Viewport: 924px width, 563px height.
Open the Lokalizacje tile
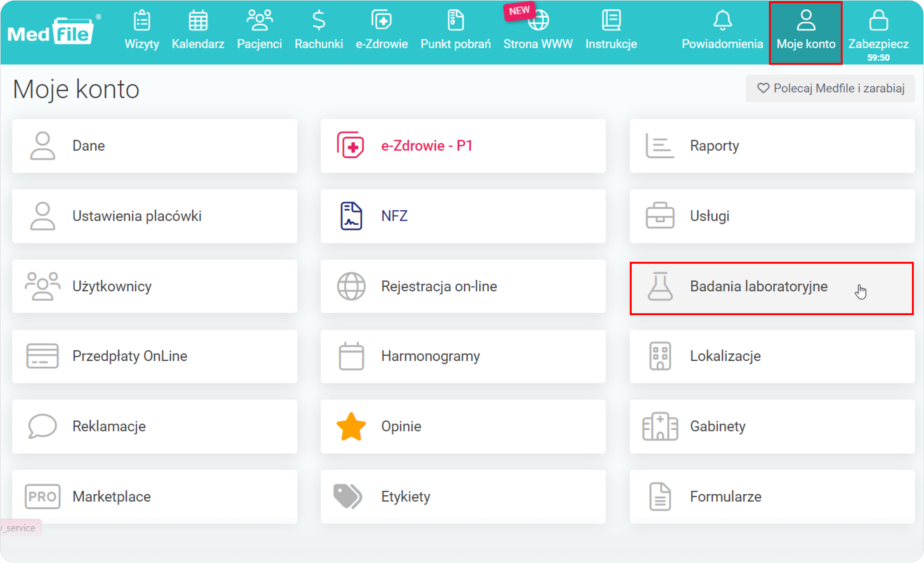click(772, 356)
